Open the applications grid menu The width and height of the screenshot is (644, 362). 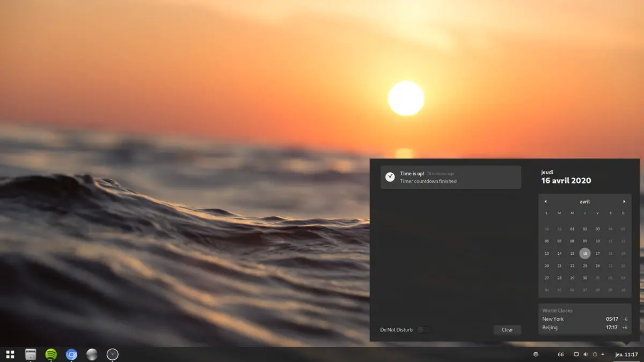10,354
